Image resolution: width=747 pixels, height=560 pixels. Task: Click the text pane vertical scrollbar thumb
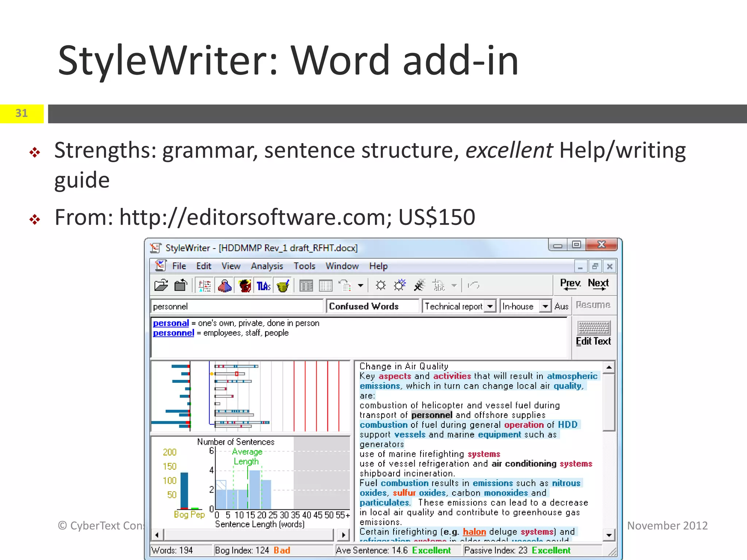pyautogui.click(x=609, y=402)
